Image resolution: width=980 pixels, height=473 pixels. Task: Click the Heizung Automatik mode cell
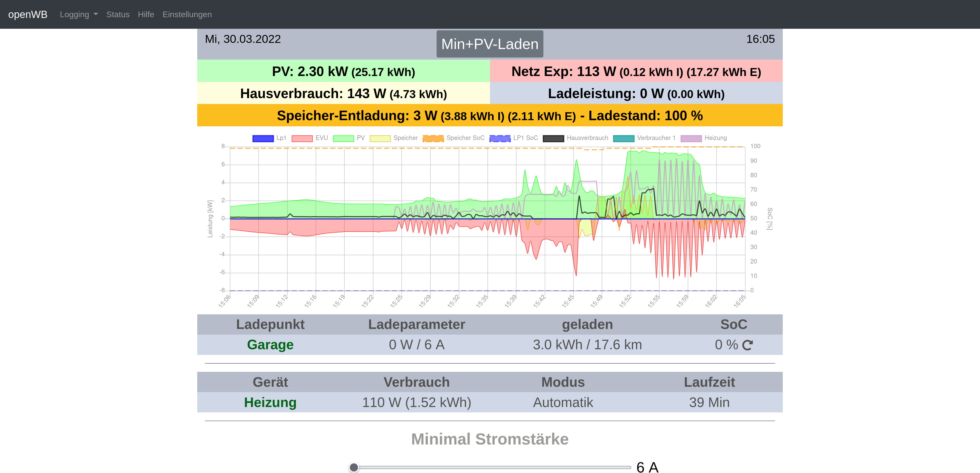pyautogui.click(x=563, y=402)
